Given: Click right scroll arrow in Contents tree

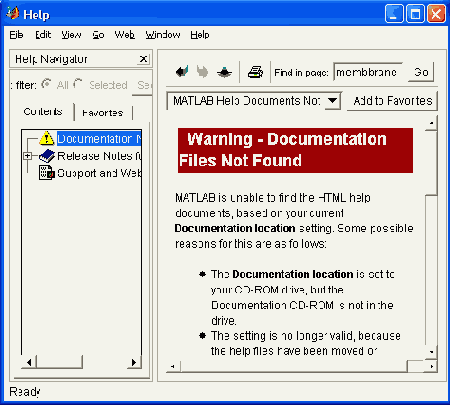Looking at the screenshot, I should [x=134, y=362].
